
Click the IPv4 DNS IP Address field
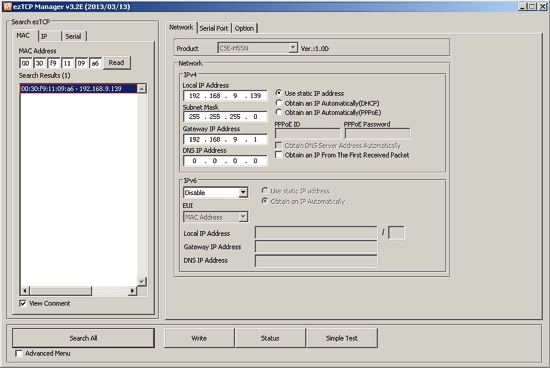[225, 161]
